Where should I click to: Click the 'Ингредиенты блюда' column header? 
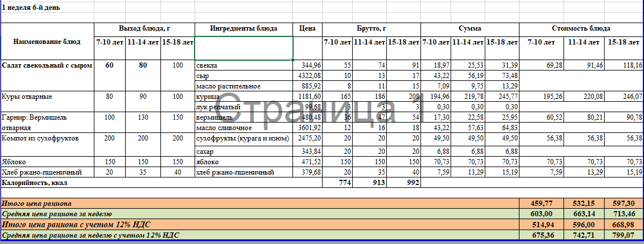[244, 28]
